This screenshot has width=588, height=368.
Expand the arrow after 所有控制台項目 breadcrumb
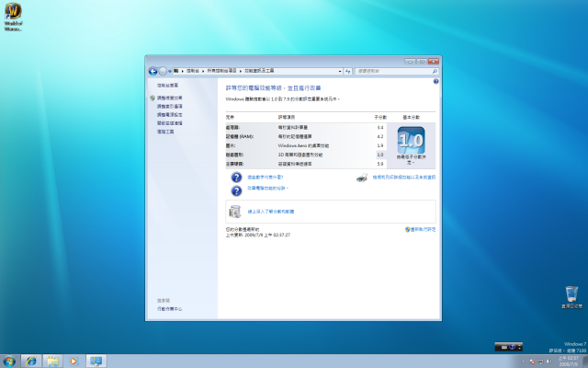241,71
